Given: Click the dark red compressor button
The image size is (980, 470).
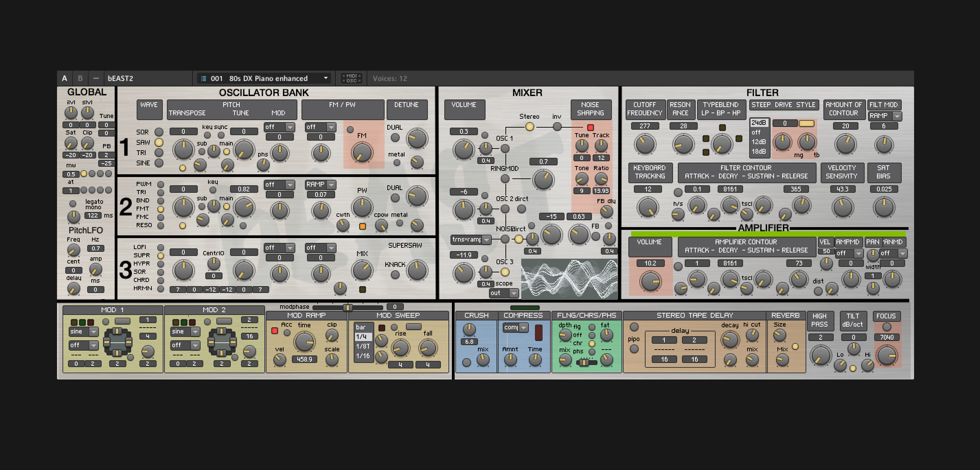Looking at the screenshot, I should coord(538,332).
